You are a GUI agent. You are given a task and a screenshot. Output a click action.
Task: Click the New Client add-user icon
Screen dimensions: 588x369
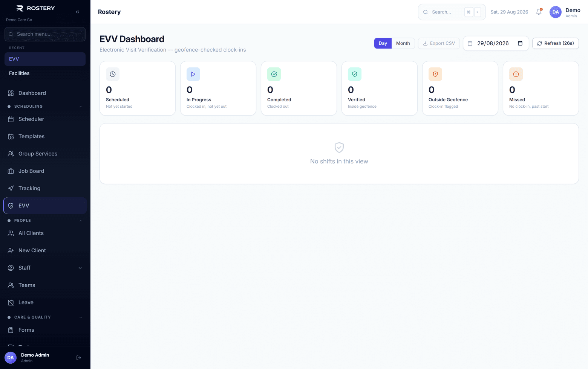[11, 250]
